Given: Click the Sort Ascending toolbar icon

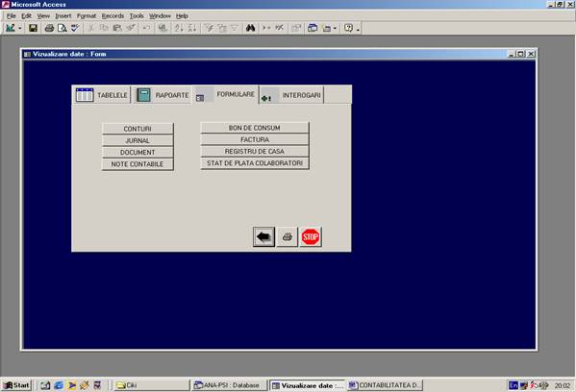Looking at the screenshot, I should pyautogui.click(x=179, y=28).
